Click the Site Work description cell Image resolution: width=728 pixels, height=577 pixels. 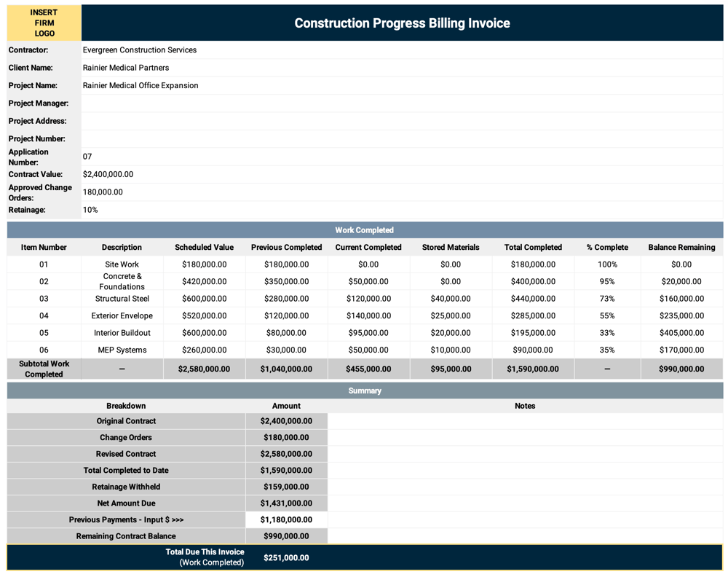coord(122,264)
